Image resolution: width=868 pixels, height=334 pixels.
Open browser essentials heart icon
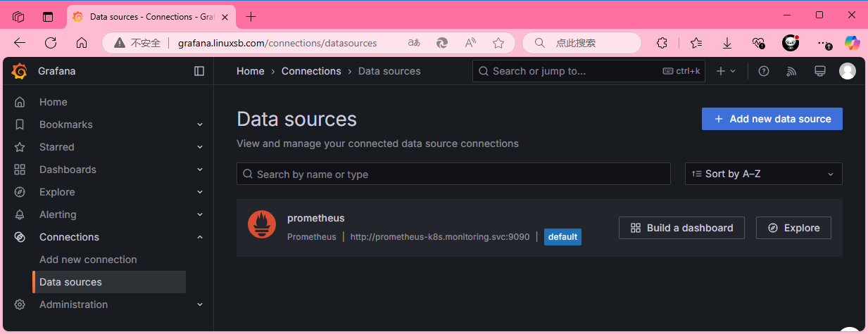tap(758, 43)
